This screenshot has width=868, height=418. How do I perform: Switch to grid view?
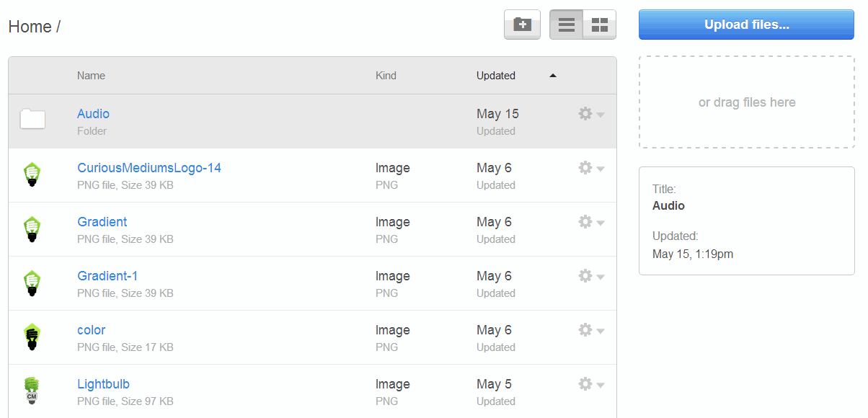598,25
